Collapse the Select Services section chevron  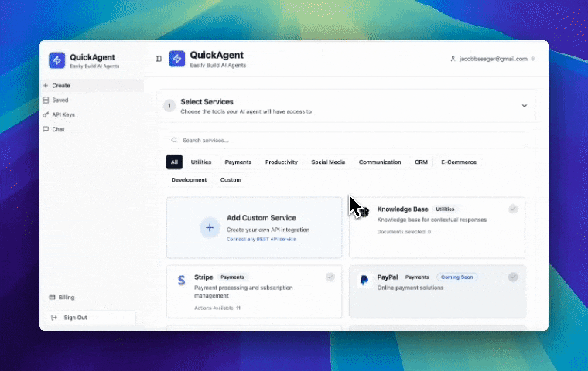(525, 106)
